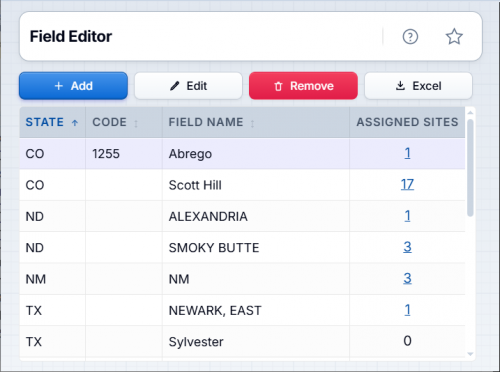
Task: Click the table's vertical scrollbar thumb
Action: [470, 168]
